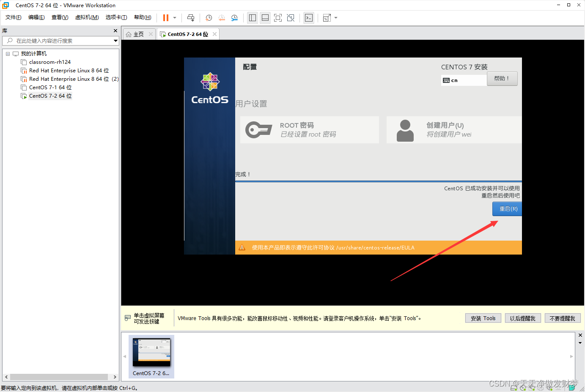
Task: Open the ROOT 密码 setting
Action: 310,130
